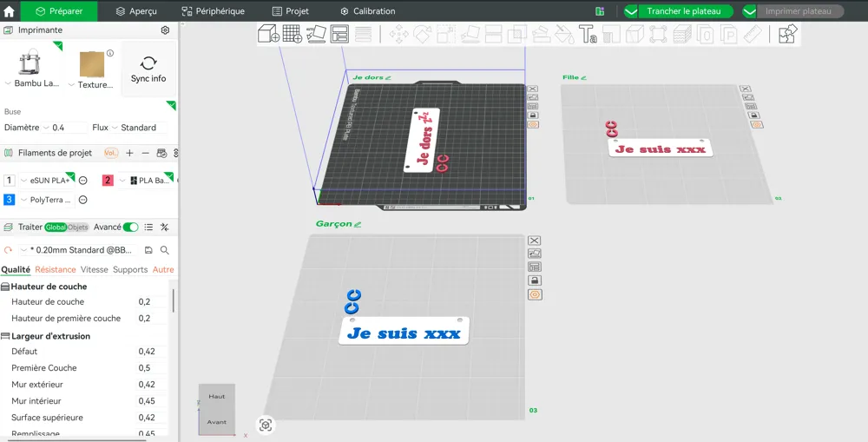The image size is (868, 442).
Task: Toggle lock on Garçon plate
Action: (x=534, y=280)
